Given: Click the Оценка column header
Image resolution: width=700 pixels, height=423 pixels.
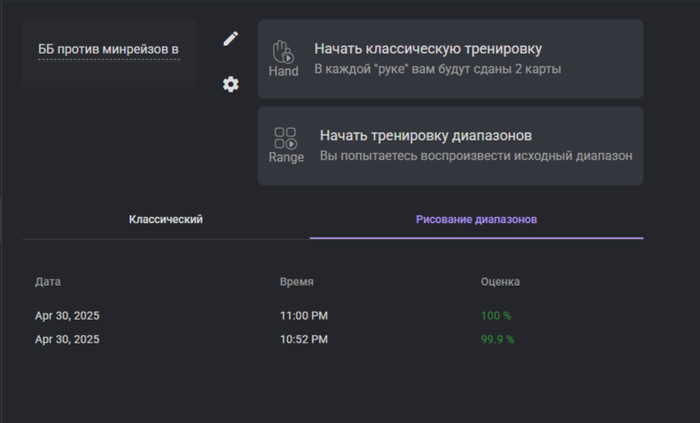Looking at the screenshot, I should point(500,282).
